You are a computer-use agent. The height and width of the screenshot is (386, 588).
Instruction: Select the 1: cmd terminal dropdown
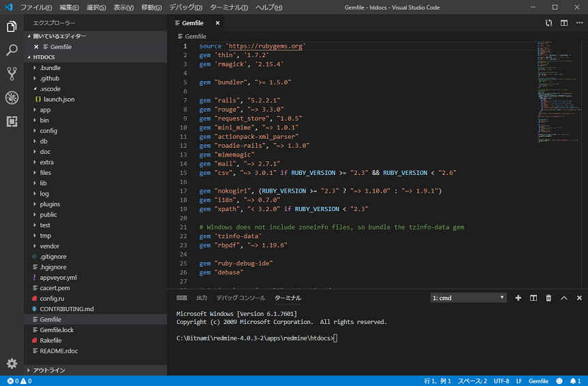pyautogui.click(x=468, y=298)
